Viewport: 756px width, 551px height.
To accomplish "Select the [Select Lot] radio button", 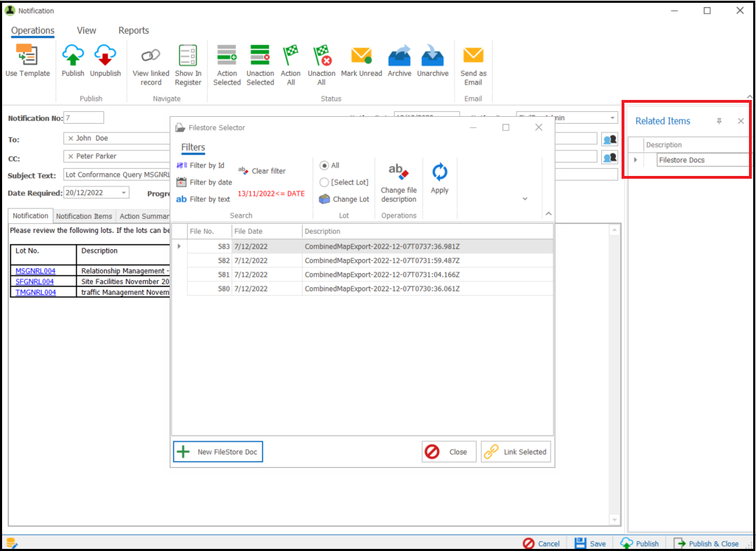I will tap(325, 182).
